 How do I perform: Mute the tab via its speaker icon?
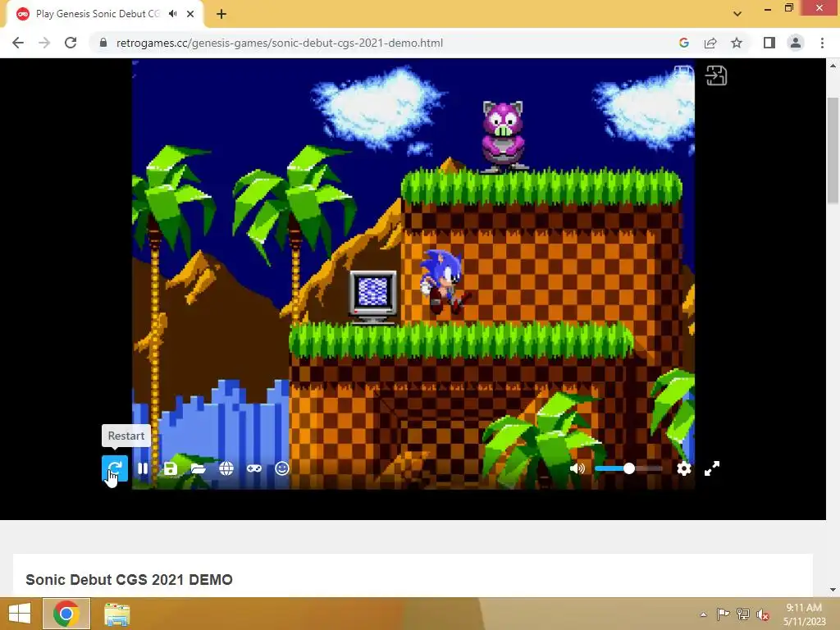pos(172,14)
